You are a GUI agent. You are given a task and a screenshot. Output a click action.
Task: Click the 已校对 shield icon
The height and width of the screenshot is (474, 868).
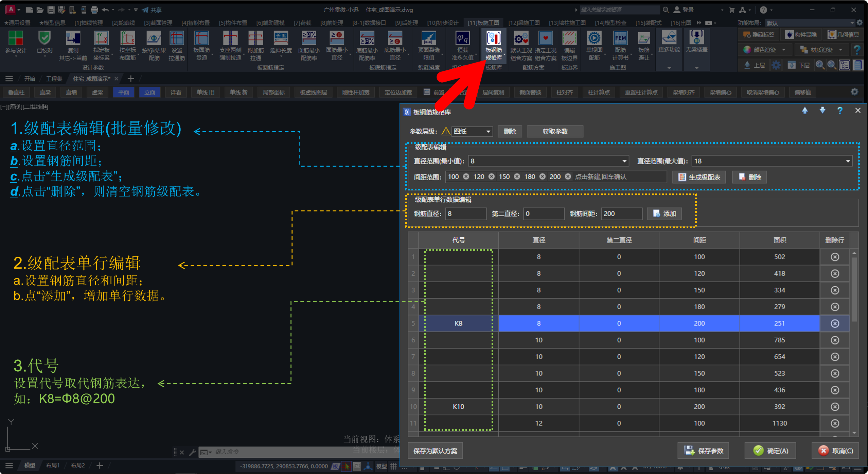click(x=45, y=42)
